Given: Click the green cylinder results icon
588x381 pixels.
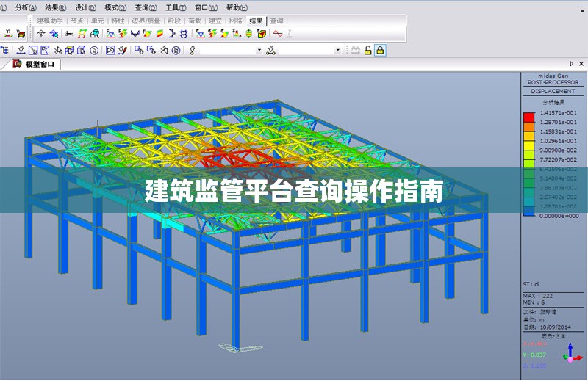Looking at the screenshot, I should 249,34.
